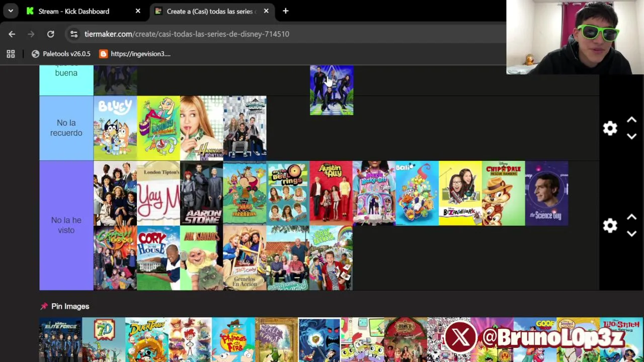Select the Pickle and Peanut thumbnail
This screenshot has height=362, width=644.
[277, 340]
